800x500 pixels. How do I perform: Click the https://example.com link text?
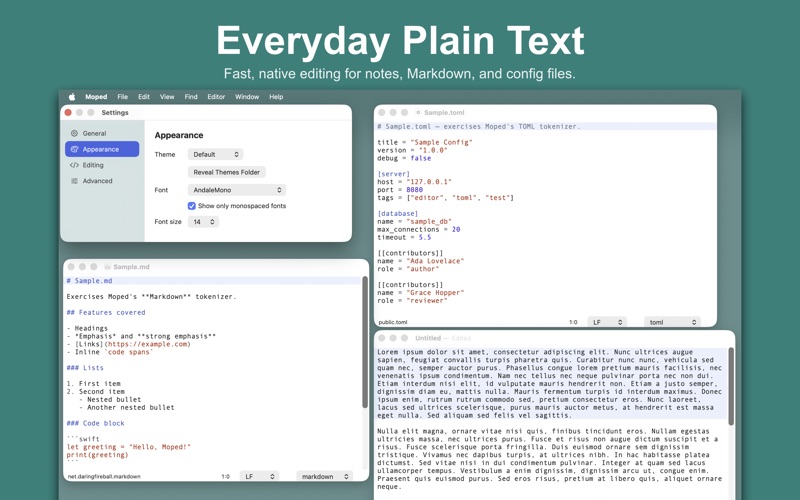(x=147, y=344)
